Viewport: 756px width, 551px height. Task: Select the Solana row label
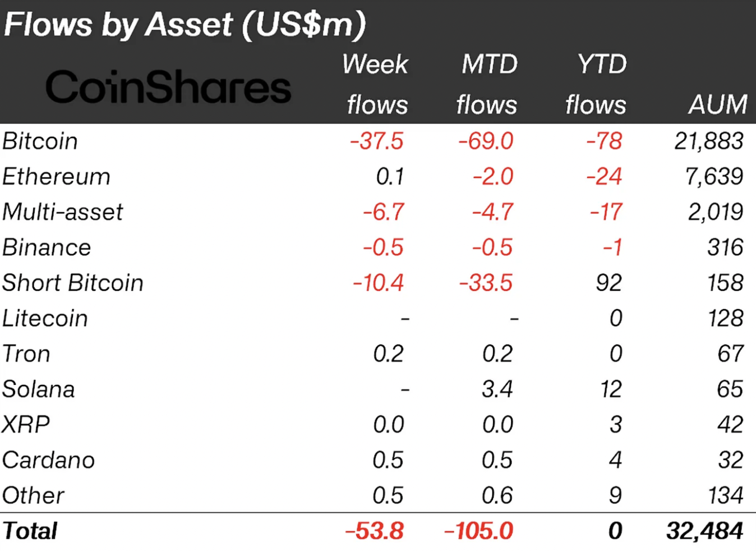[x=38, y=389]
